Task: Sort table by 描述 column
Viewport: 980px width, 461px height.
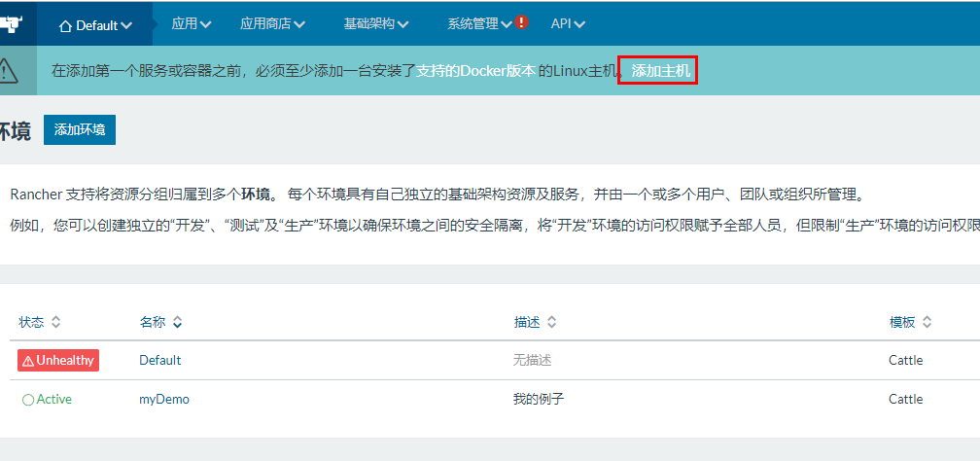Action: [x=535, y=322]
